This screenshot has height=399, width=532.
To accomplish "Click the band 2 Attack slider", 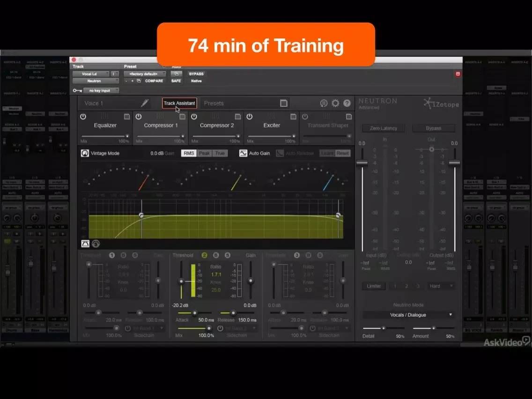I will (x=195, y=313).
